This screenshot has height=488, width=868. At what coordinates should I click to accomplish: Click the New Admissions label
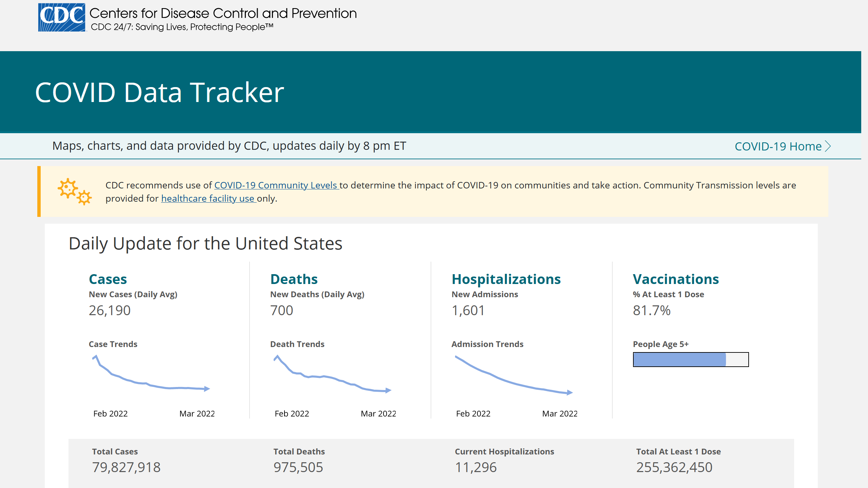point(485,294)
